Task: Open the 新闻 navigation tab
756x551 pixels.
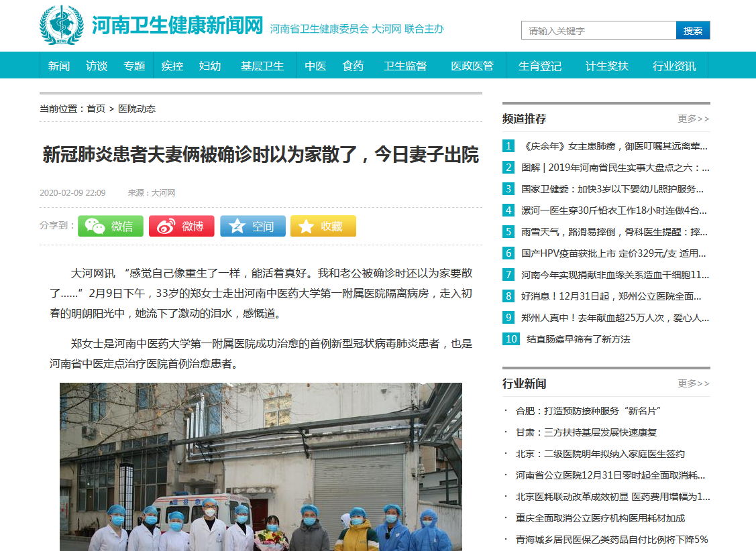Action: tap(59, 66)
